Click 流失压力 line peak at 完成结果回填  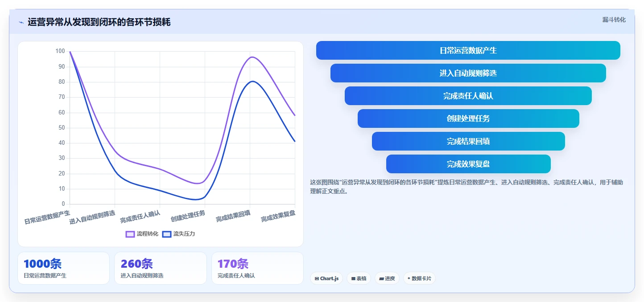(x=252, y=81)
